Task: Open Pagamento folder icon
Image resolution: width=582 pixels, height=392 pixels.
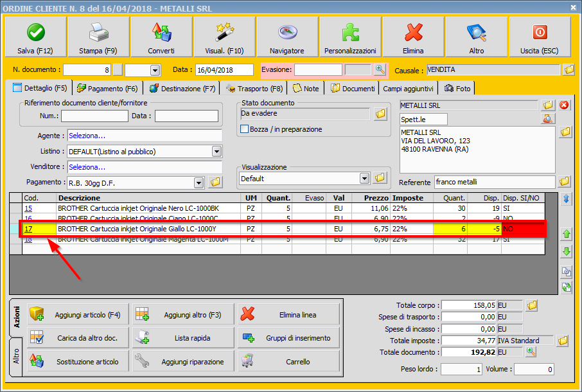Action: click(215, 182)
